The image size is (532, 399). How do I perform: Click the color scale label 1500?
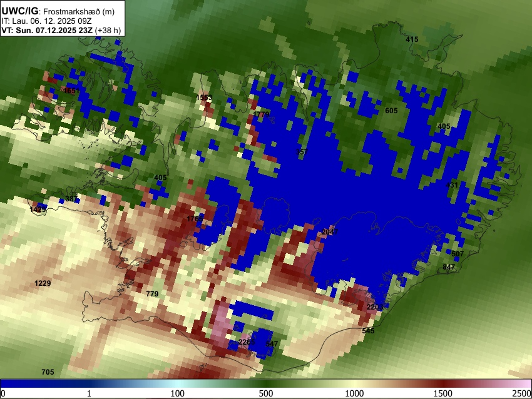coord(443,393)
